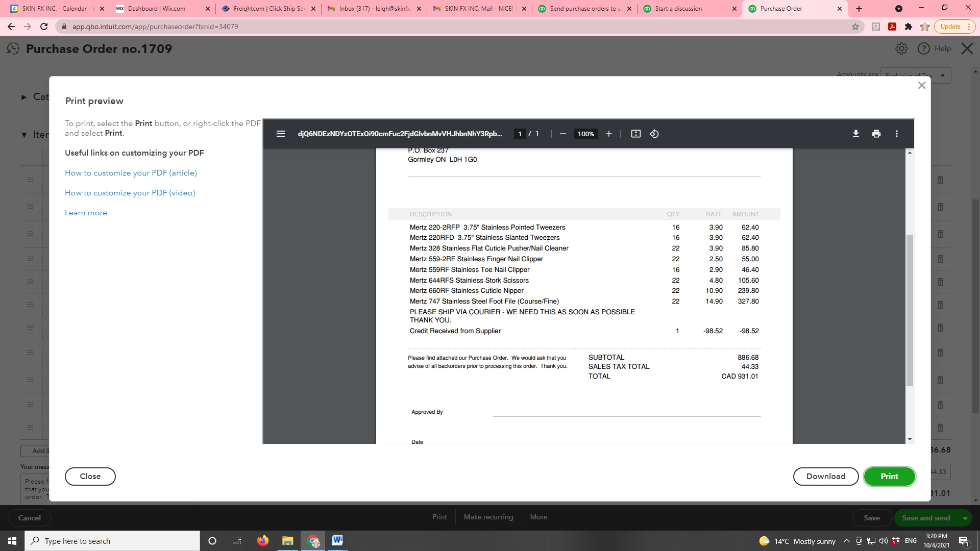Image resolution: width=980 pixels, height=551 pixels.
Task: Click the PDF preview vertical scrollbar thumb
Action: tap(910, 310)
